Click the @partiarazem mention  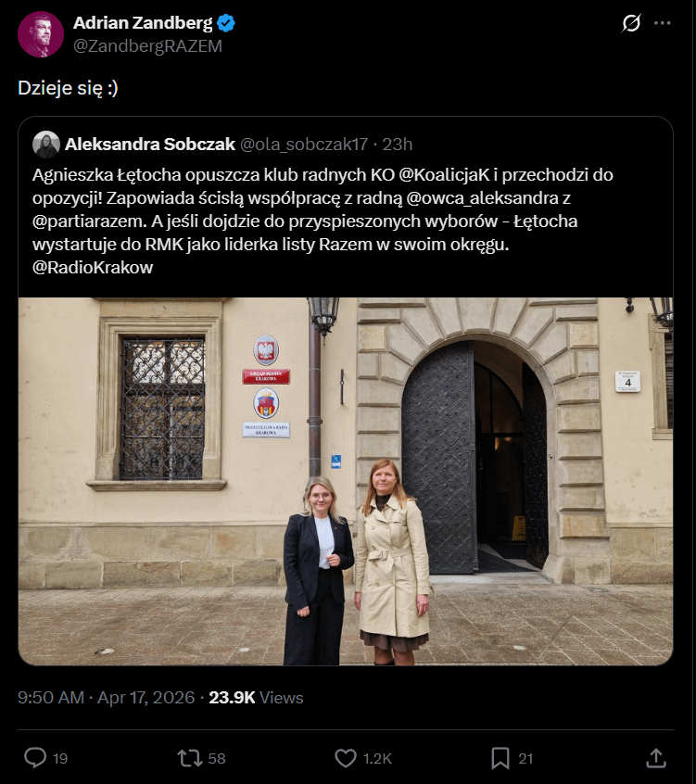pyautogui.click(x=86, y=221)
